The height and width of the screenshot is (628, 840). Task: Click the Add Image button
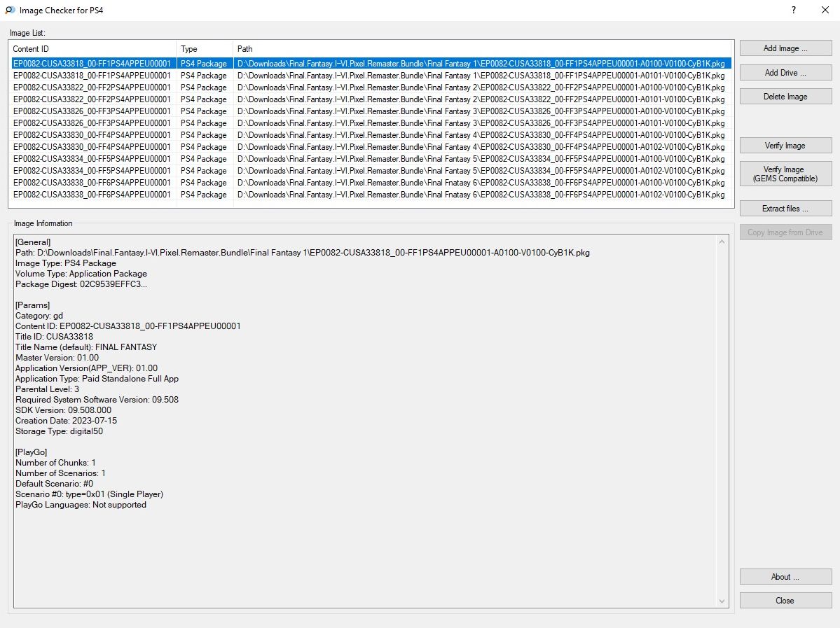[785, 48]
